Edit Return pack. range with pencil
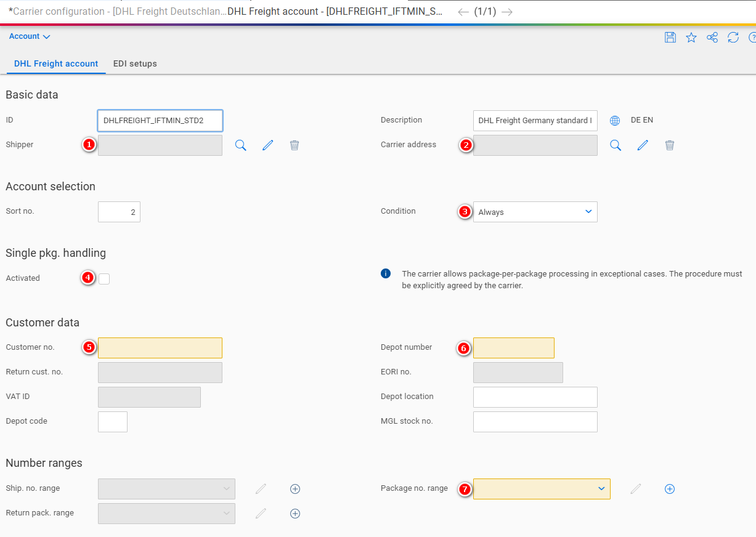The height and width of the screenshot is (537, 756). 261,514
